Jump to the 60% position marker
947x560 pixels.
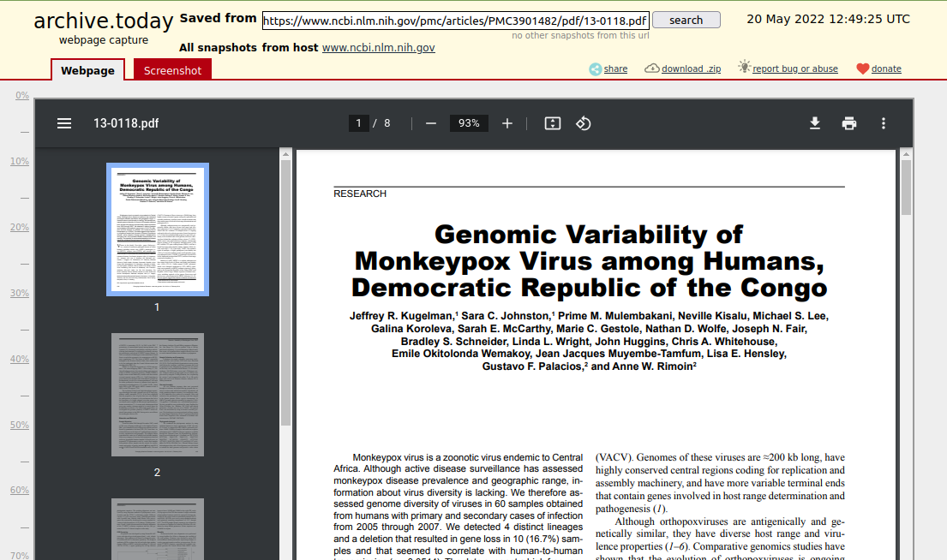20,490
